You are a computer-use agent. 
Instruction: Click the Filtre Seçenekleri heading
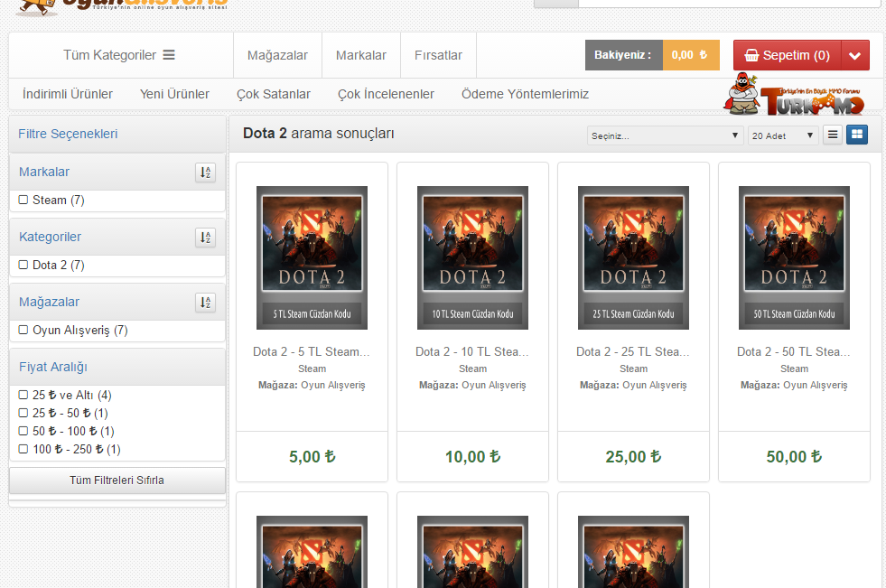(68, 134)
